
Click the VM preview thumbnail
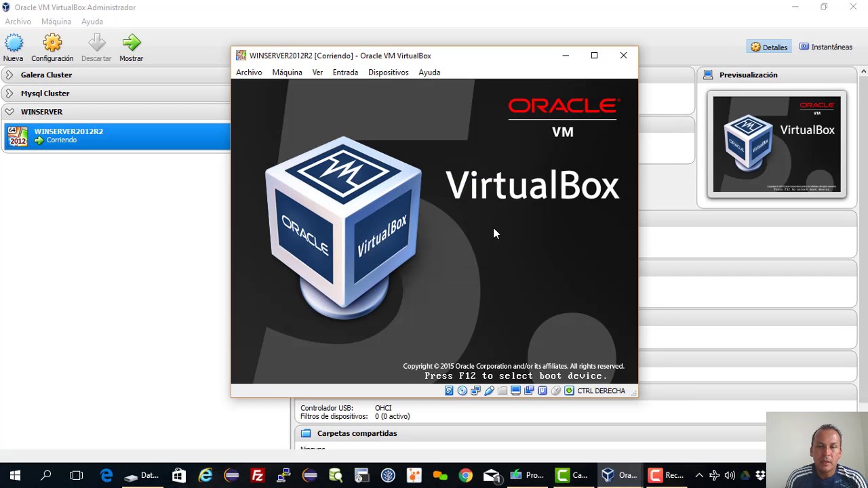point(776,144)
